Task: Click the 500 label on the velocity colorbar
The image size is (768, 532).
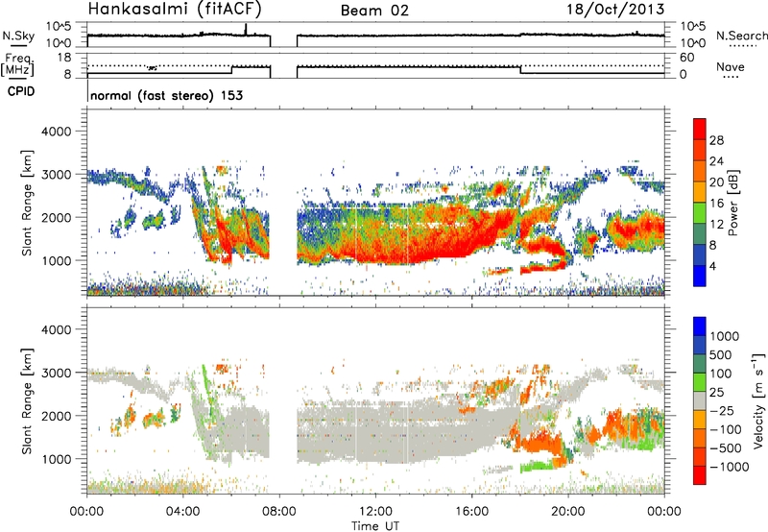Action: (x=721, y=354)
